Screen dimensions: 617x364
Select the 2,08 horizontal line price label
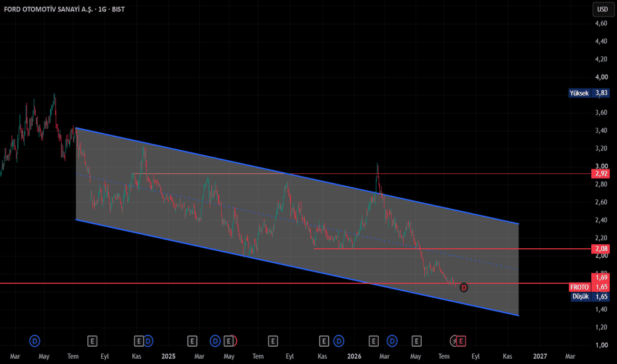[600, 249]
